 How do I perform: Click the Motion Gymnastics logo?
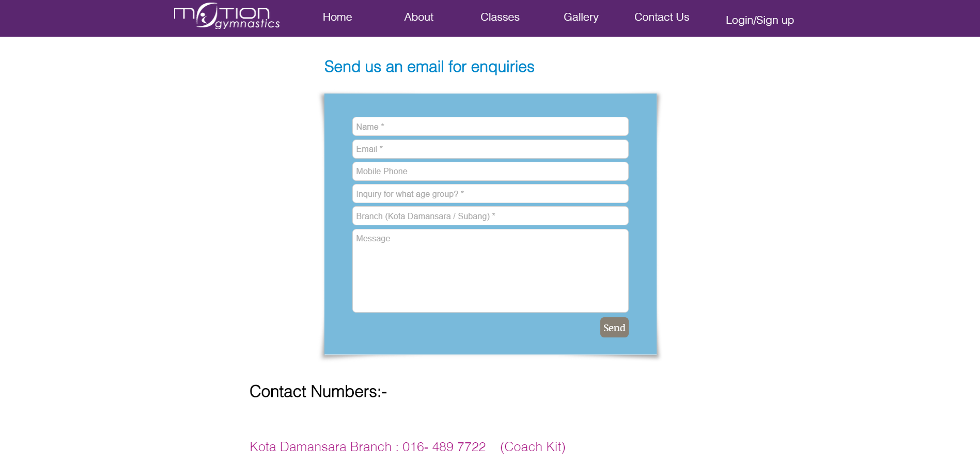(227, 17)
